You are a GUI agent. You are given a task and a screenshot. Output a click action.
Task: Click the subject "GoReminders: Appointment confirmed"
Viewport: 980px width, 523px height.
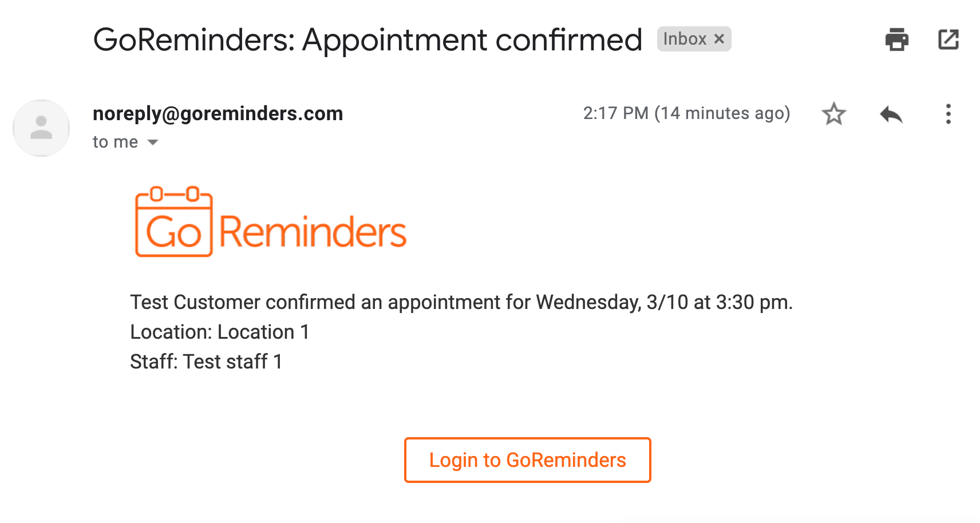pyautogui.click(x=367, y=39)
